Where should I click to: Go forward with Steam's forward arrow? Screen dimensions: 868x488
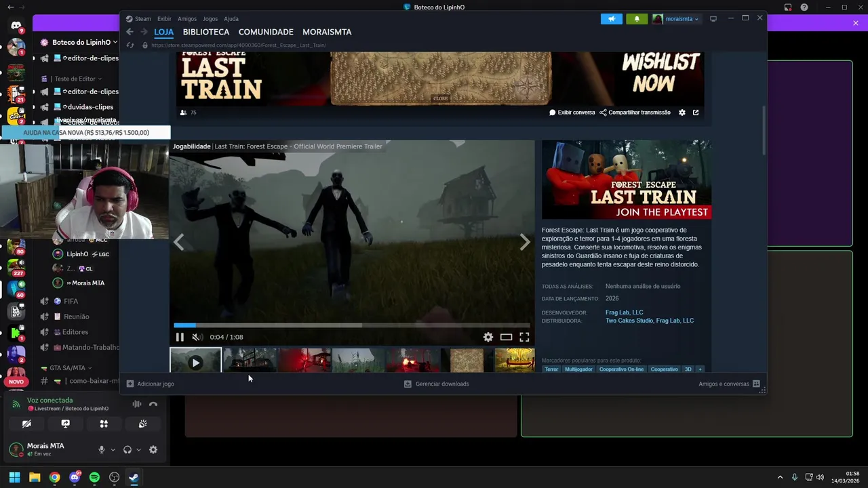[144, 32]
